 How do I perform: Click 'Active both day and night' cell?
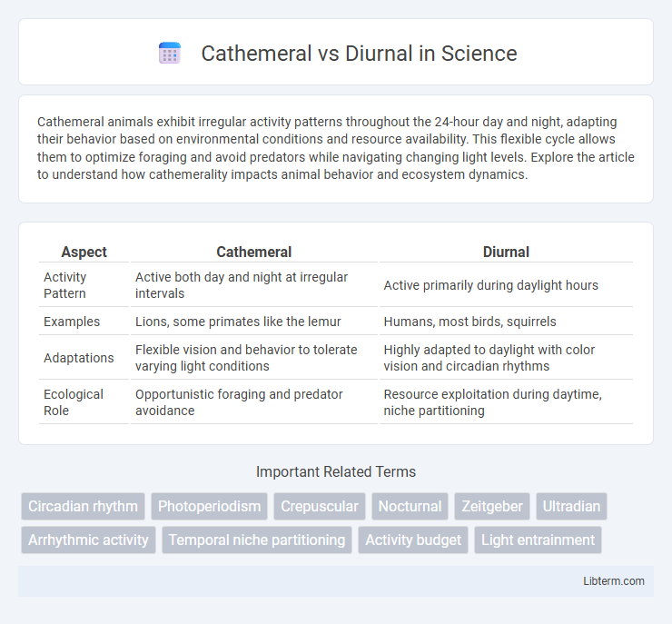pyautogui.click(x=253, y=285)
